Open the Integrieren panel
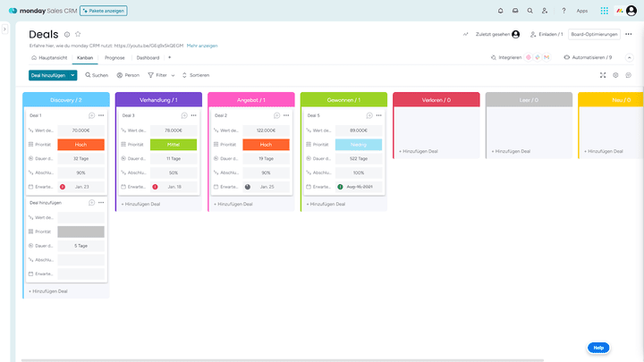The height and width of the screenshot is (362, 644). (506, 57)
